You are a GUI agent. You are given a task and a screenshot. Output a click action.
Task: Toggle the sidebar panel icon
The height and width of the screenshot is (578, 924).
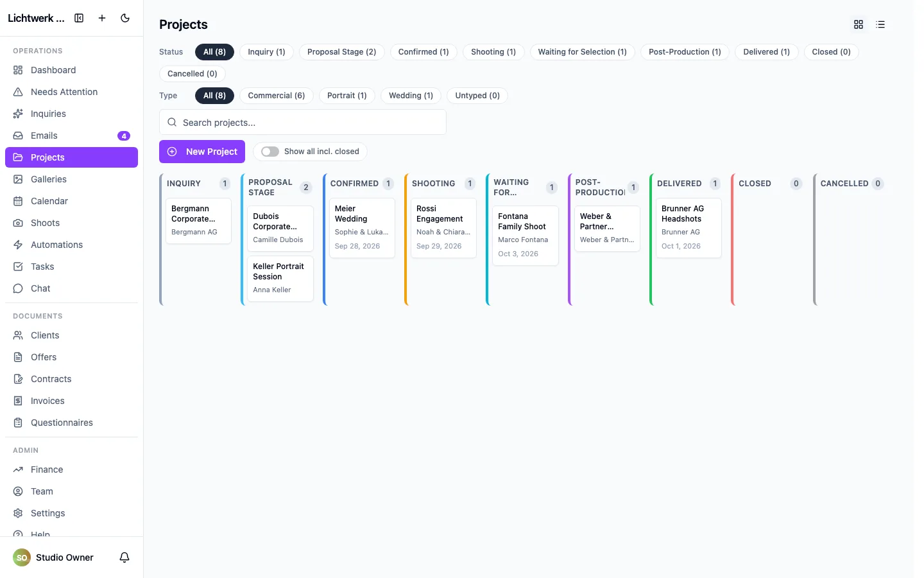(79, 18)
